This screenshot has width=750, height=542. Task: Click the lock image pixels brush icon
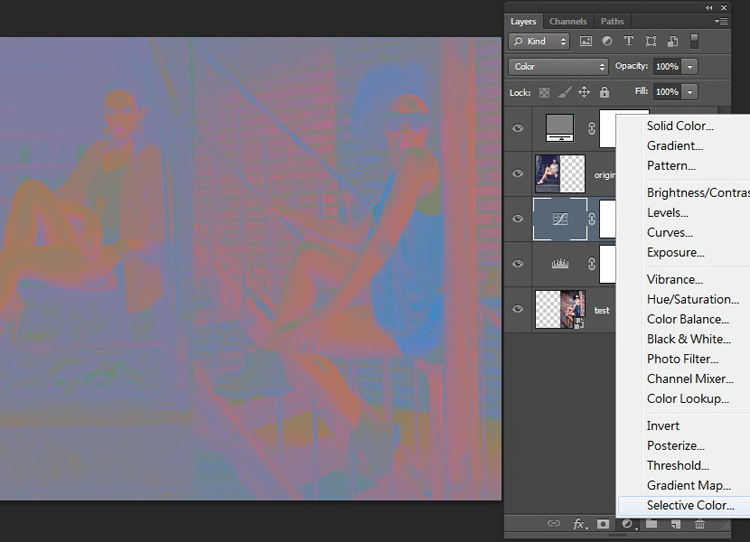[x=564, y=92]
